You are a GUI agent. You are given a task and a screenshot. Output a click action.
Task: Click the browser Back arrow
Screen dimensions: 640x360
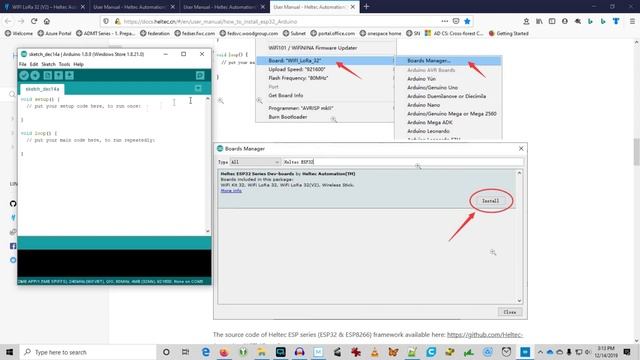tap(8, 21)
